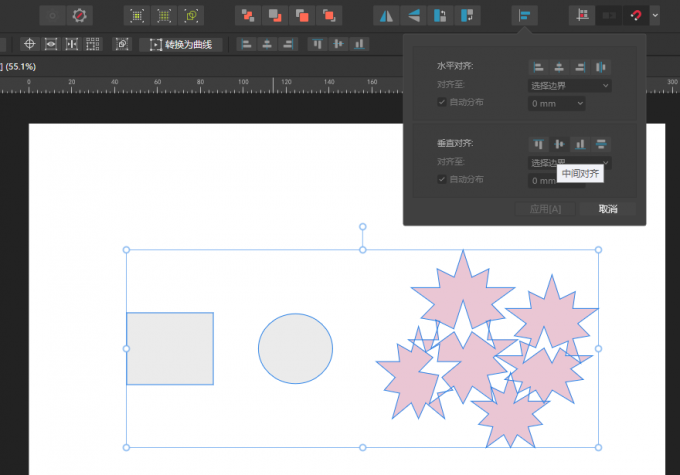This screenshot has width=680, height=475.
Task: Open horizontal 对齐至 选择边界 dropdown
Action: point(569,86)
